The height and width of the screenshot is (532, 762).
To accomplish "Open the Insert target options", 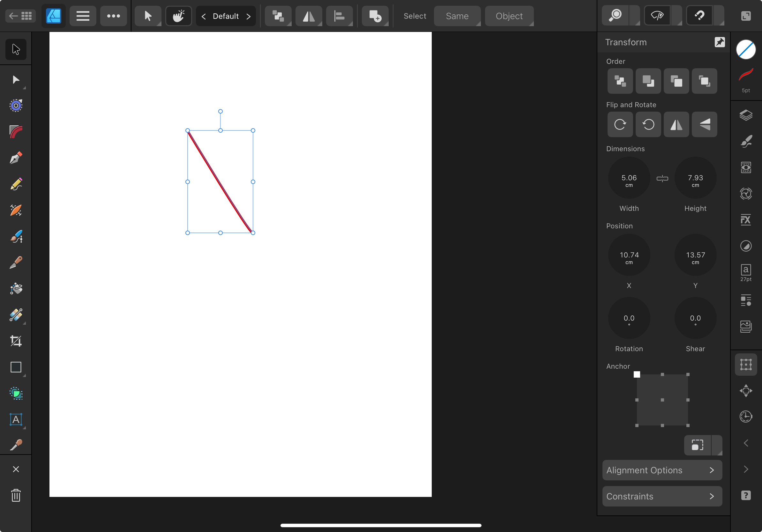I will click(375, 16).
